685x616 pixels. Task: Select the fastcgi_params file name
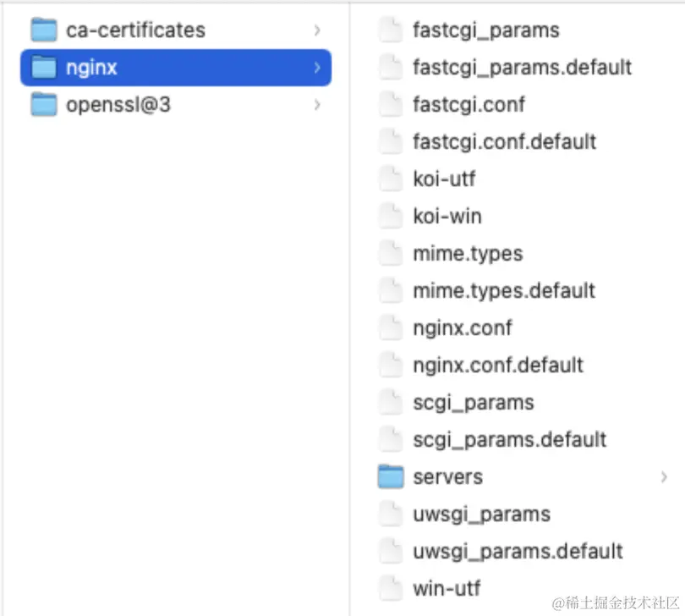click(485, 30)
